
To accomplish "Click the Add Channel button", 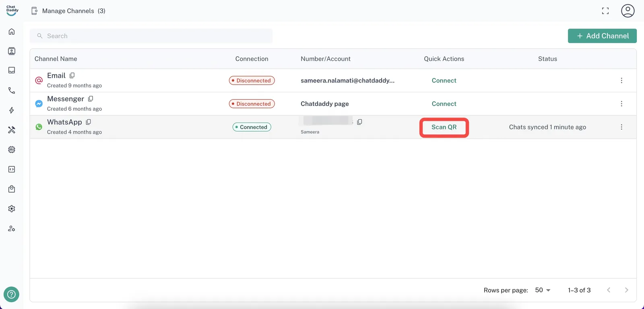I will pyautogui.click(x=602, y=36).
